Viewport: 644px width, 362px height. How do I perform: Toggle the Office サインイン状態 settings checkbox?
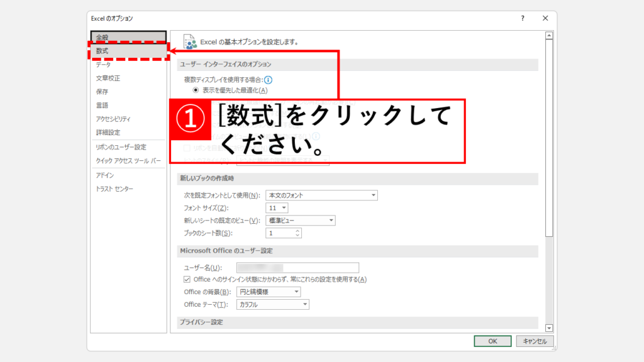187,279
